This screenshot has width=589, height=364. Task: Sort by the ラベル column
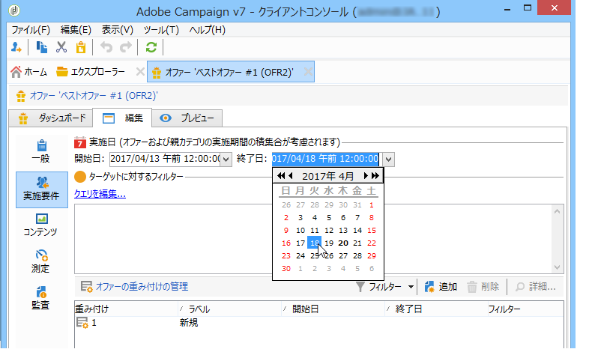[x=229, y=309]
